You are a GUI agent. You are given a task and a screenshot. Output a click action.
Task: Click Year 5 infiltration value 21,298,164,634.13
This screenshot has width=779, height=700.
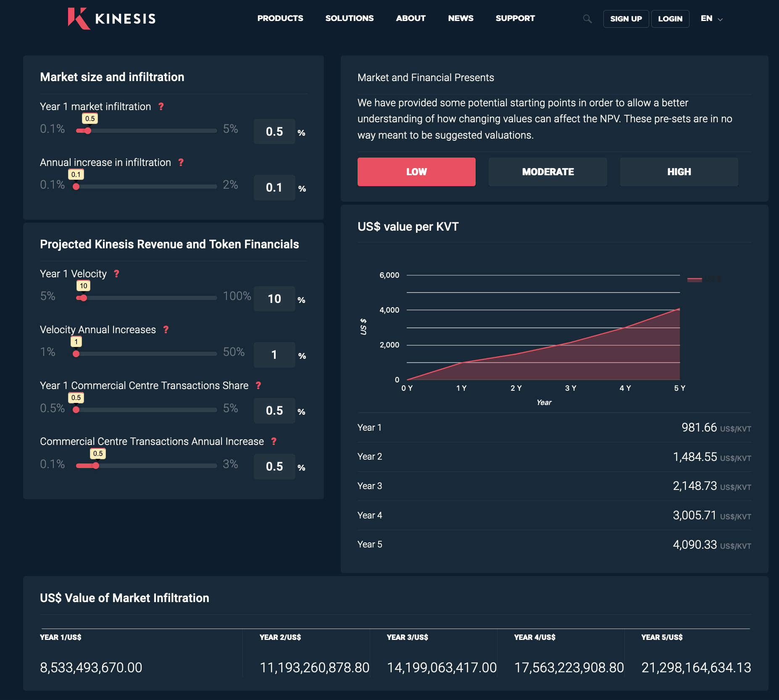(696, 667)
